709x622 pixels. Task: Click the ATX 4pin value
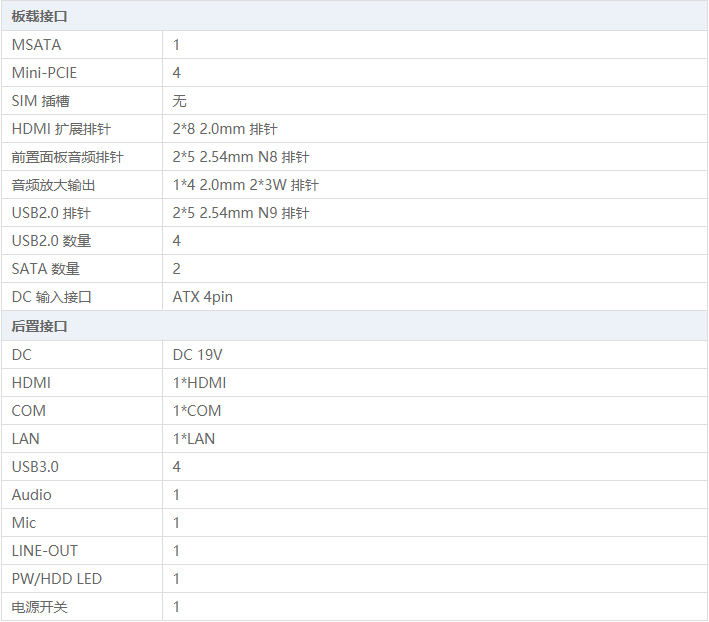203,297
